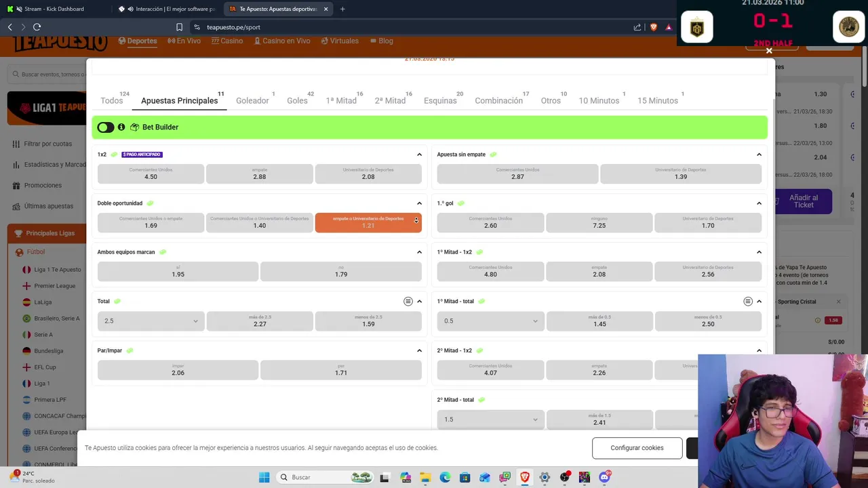This screenshot has height=488, width=868.
Task: Pick 'más de 2.5' at 2.27
Action: pos(260,321)
